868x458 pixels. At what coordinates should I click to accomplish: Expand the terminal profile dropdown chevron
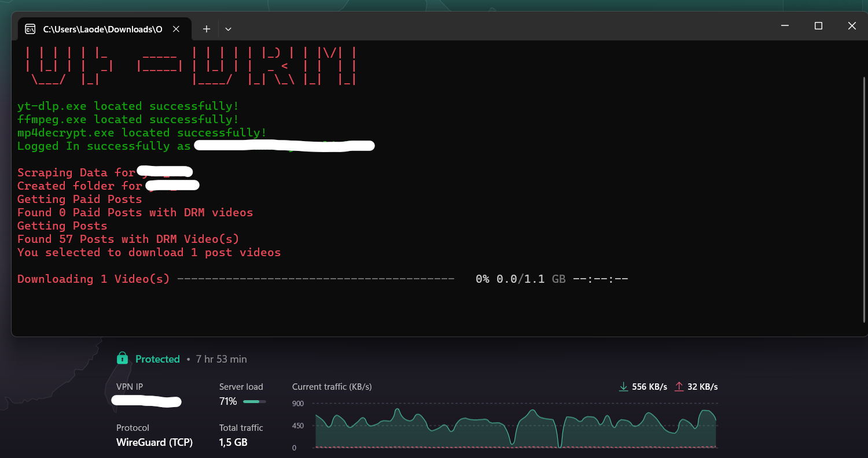coord(228,29)
